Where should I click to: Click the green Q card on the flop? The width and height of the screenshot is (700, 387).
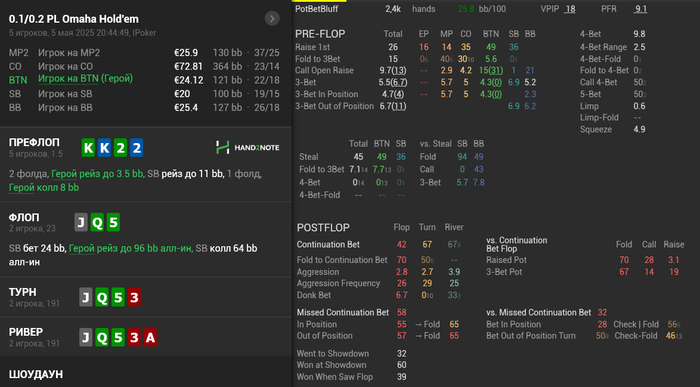[97, 222]
